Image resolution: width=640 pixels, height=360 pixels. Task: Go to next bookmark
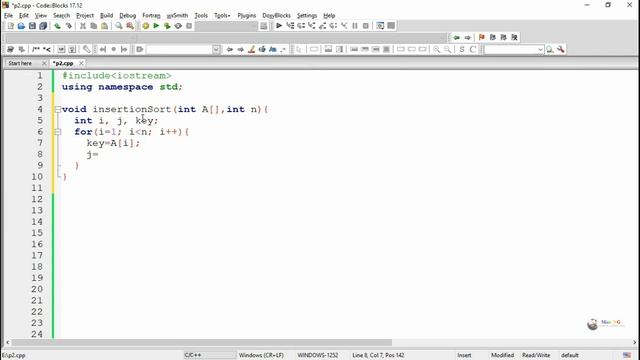click(504, 38)
